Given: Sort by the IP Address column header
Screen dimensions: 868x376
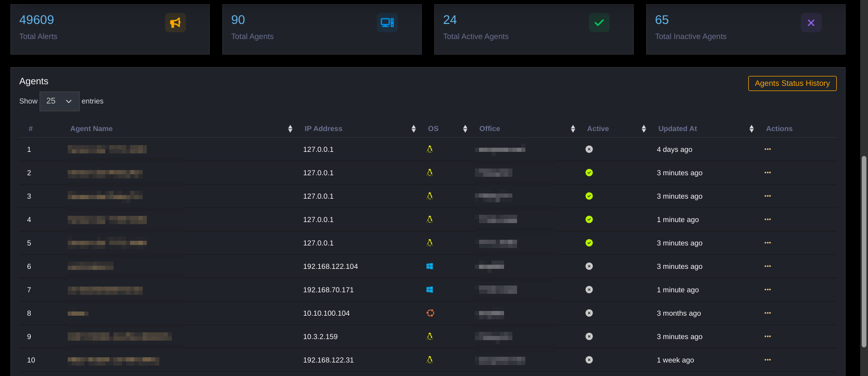Looking at the screenshot, I should [x=323, y=128].
